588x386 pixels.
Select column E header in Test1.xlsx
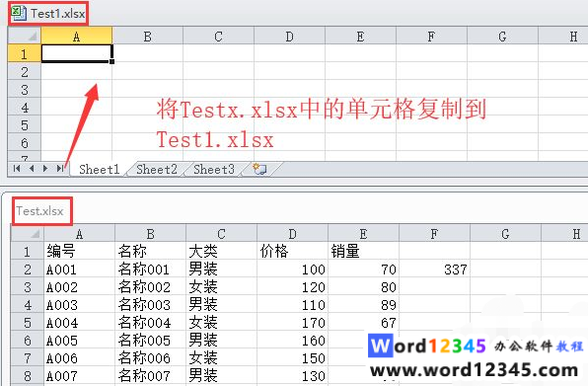pos(360,37)
